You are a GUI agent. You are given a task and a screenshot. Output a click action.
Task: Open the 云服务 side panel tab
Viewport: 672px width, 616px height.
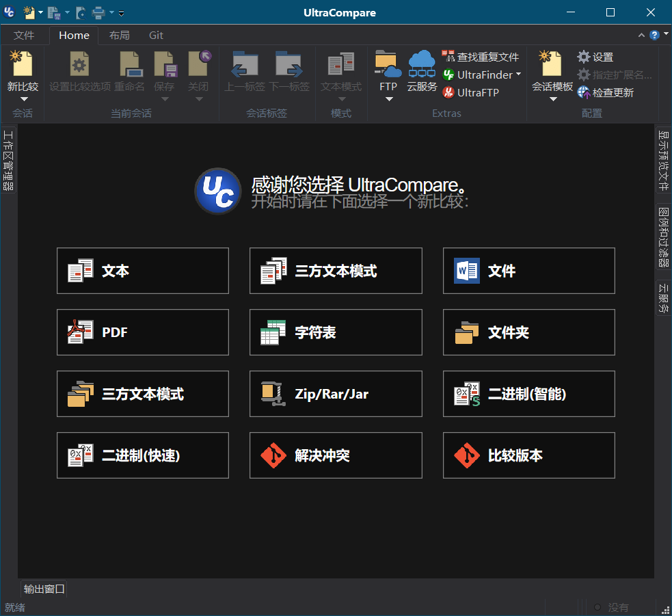(x=663, y=298)
